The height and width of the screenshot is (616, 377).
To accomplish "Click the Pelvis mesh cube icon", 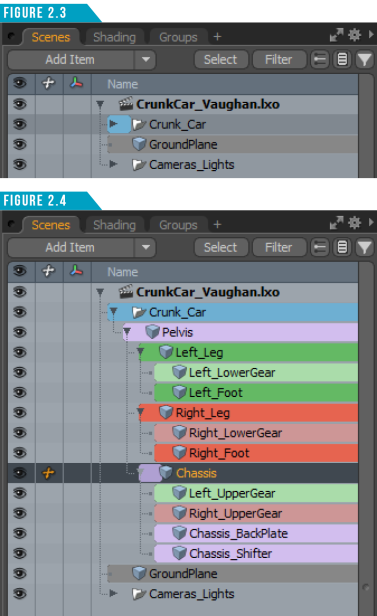I will click(152, 332).
